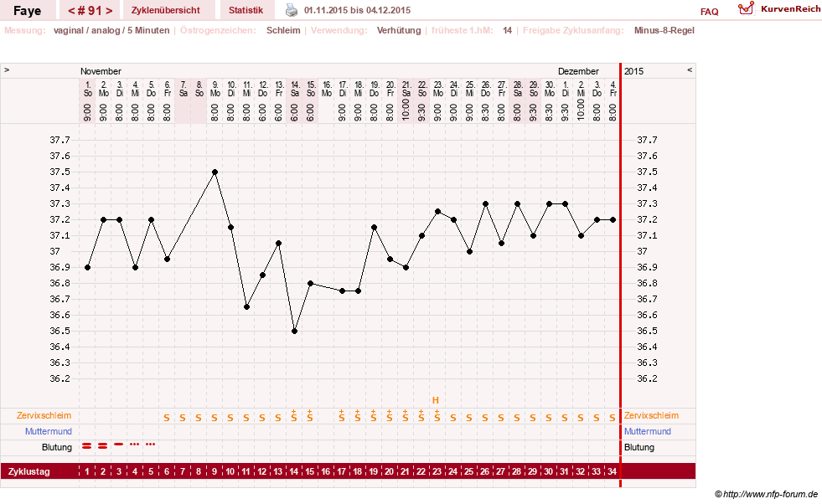Click the Dezember month label
822x504 pixels.
click(578, 71)
